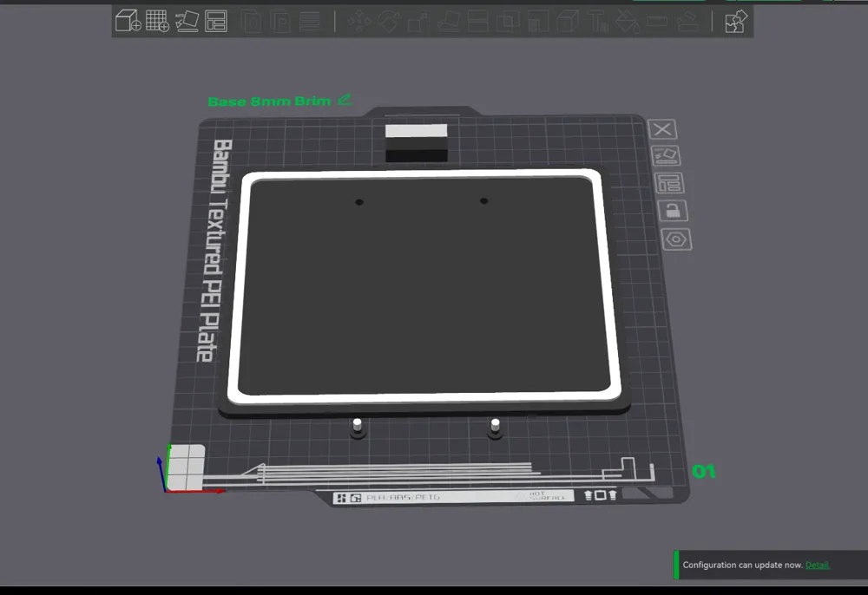Activate the Rotate tool
This screenshot has height=595, width=868.
tap(389, 22)
